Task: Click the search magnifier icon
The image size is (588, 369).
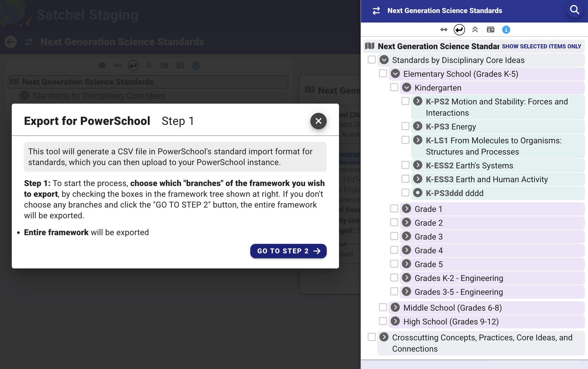Action: point(574,10)
